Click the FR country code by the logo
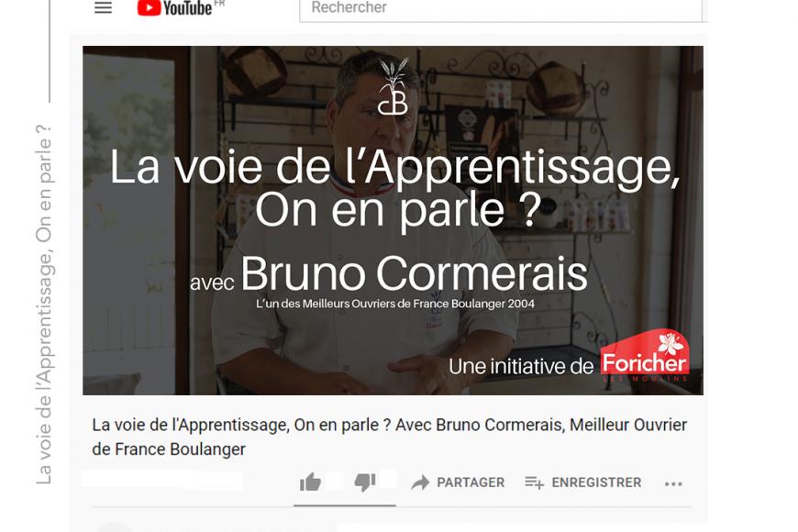This screenshot has width=798, height=532. coord(219,3)
